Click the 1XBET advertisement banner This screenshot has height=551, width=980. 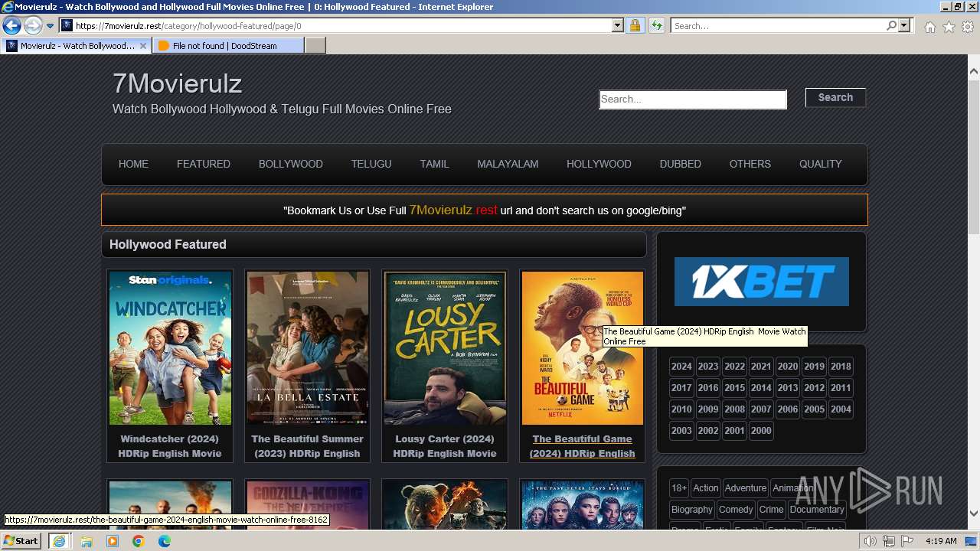click(x=762, y=282)
